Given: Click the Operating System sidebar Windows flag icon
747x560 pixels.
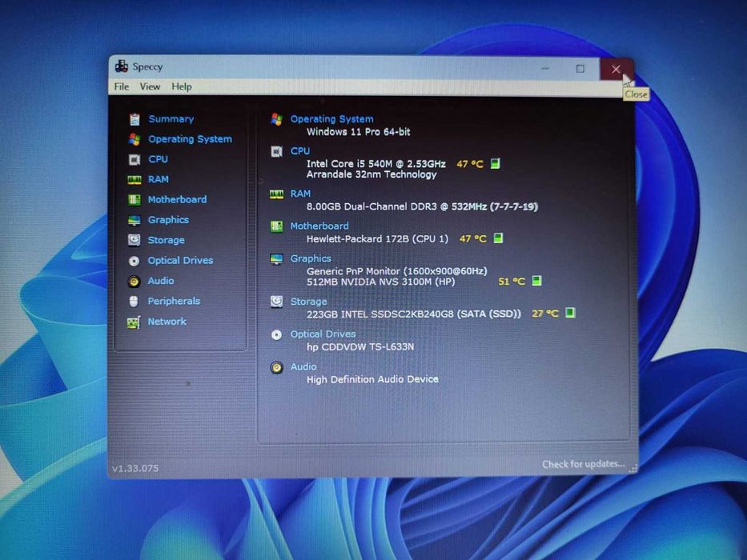Looking at the screenshot, I should click(135, 139).
